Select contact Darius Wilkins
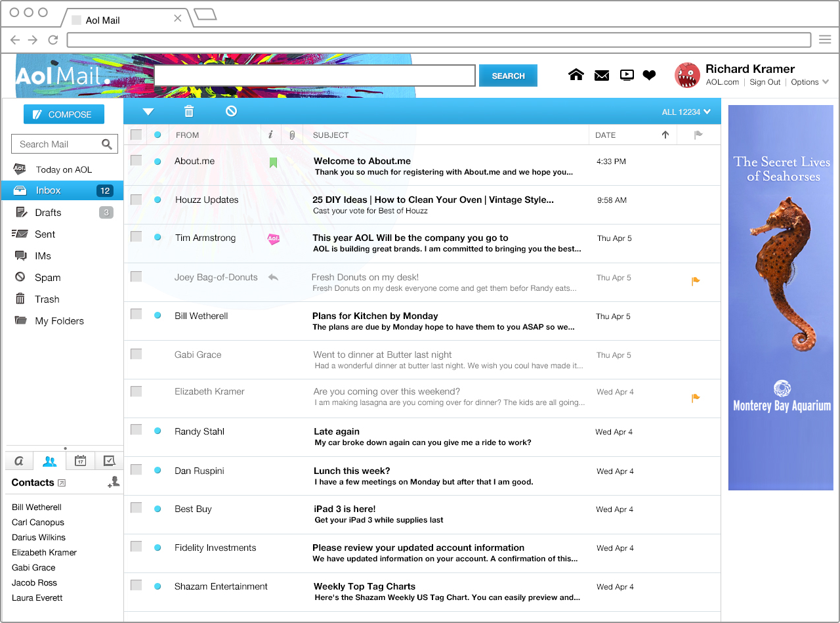 [39, 538]
